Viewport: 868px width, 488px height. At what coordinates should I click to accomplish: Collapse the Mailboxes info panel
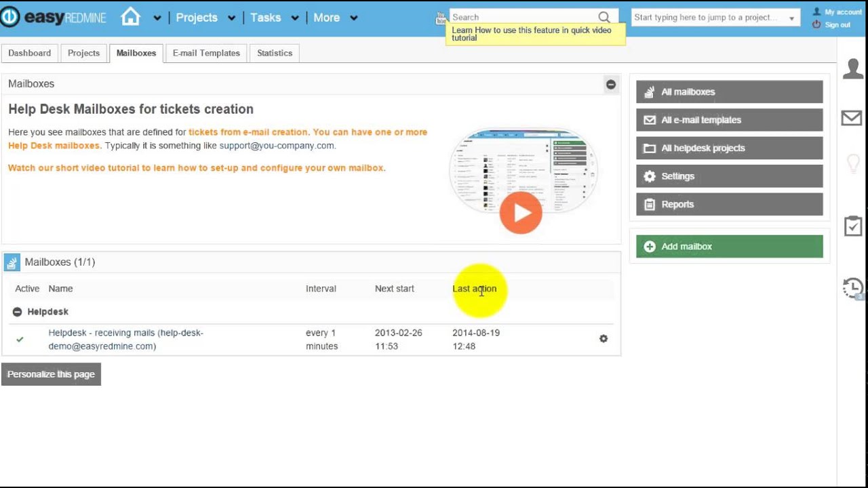coord(611,85)
